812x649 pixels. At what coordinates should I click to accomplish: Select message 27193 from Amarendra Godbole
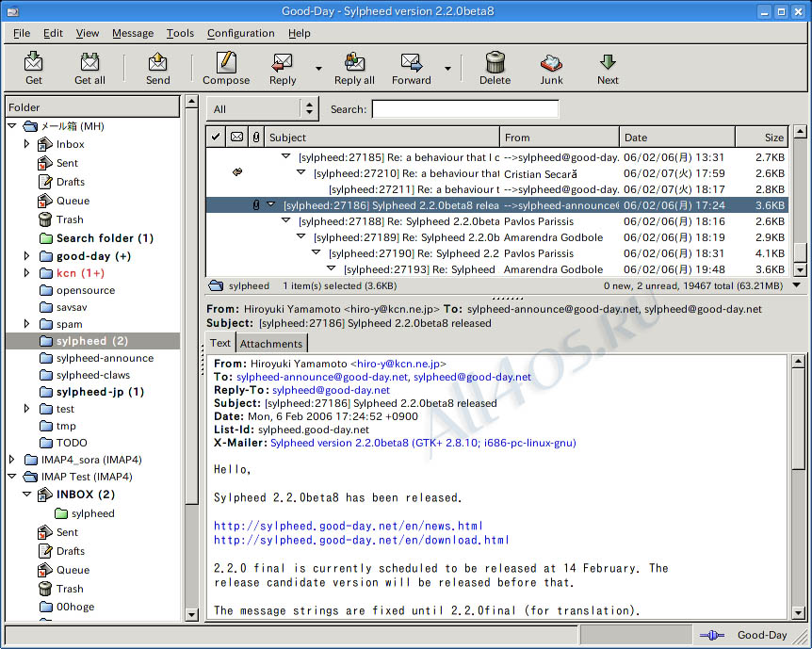tap(497, 269)
